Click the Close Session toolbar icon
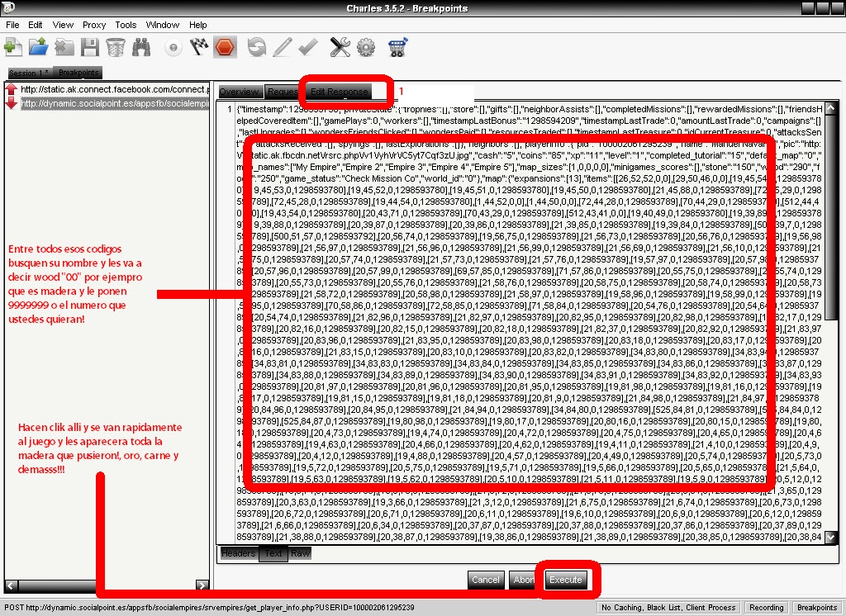The width and height of the screenshot is (846, 616). pyautogui.click(x=64, y=47)
